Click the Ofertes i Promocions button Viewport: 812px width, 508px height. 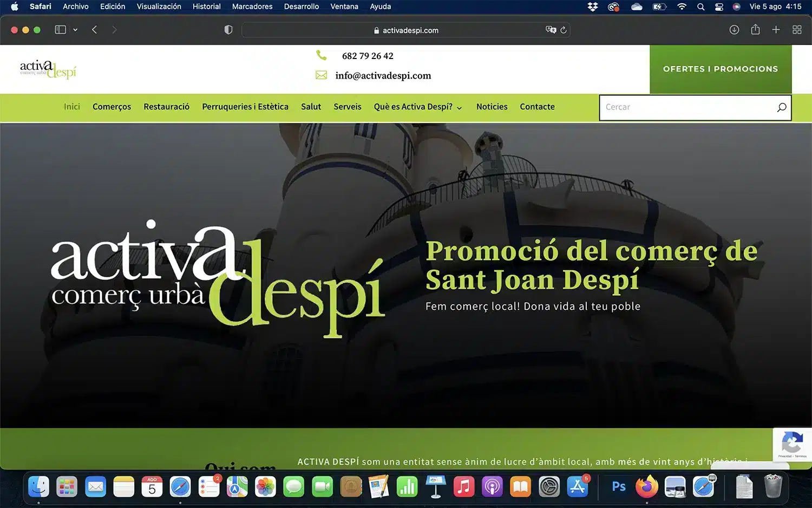[720, 69]
